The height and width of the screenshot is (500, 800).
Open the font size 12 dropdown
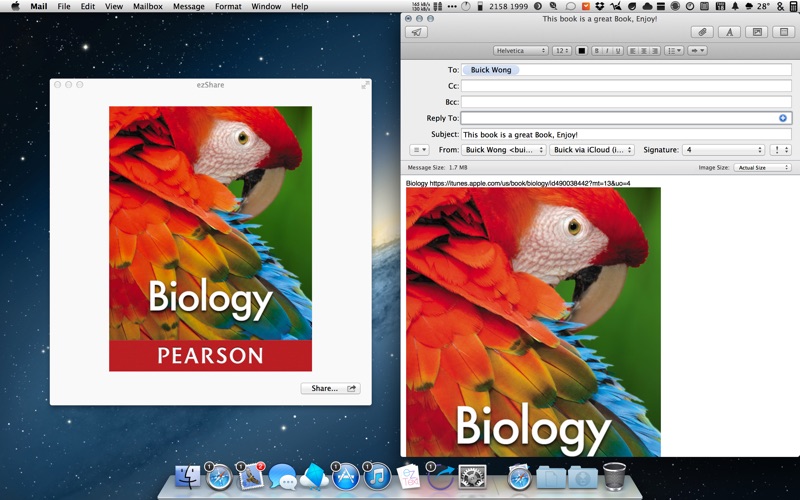pyautogui.click(x=562, y=51)
